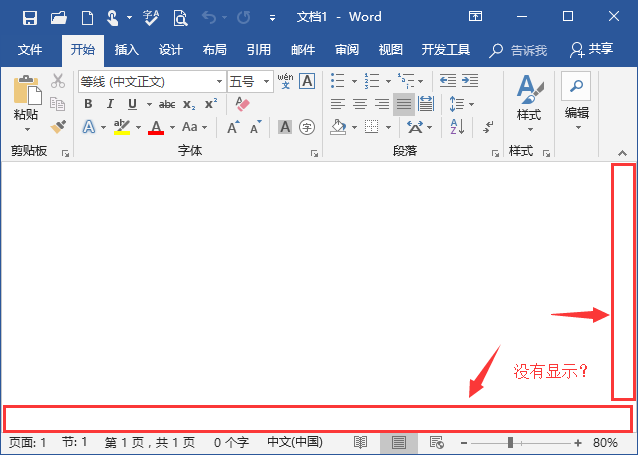Open the 文件 file menu
The height and width of the screenshot is (455, 638).
coord(30,49)
